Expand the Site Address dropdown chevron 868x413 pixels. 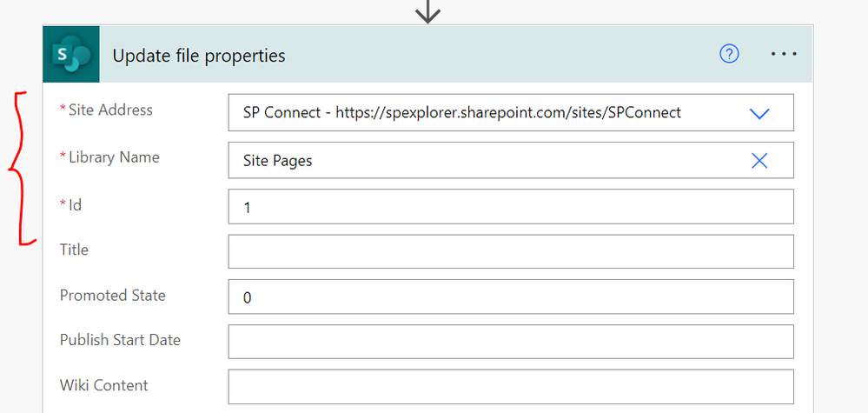759,114
